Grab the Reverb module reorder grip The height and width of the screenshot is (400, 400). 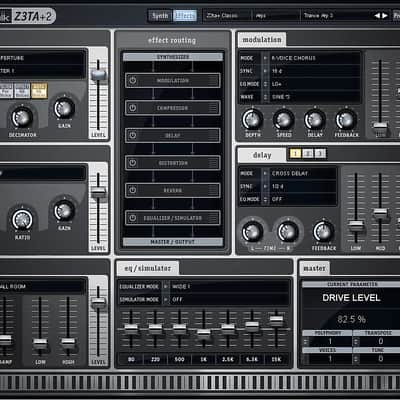click(x=212, y=190)
